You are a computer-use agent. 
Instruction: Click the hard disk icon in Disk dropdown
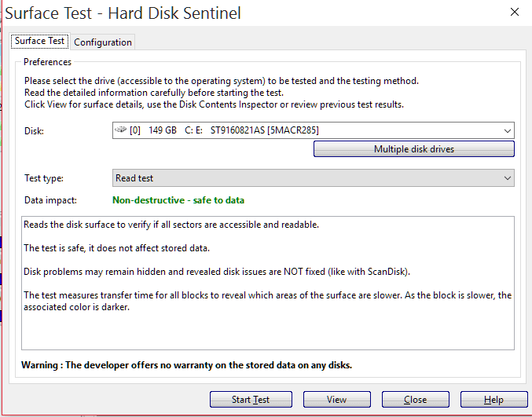point(120,130)
